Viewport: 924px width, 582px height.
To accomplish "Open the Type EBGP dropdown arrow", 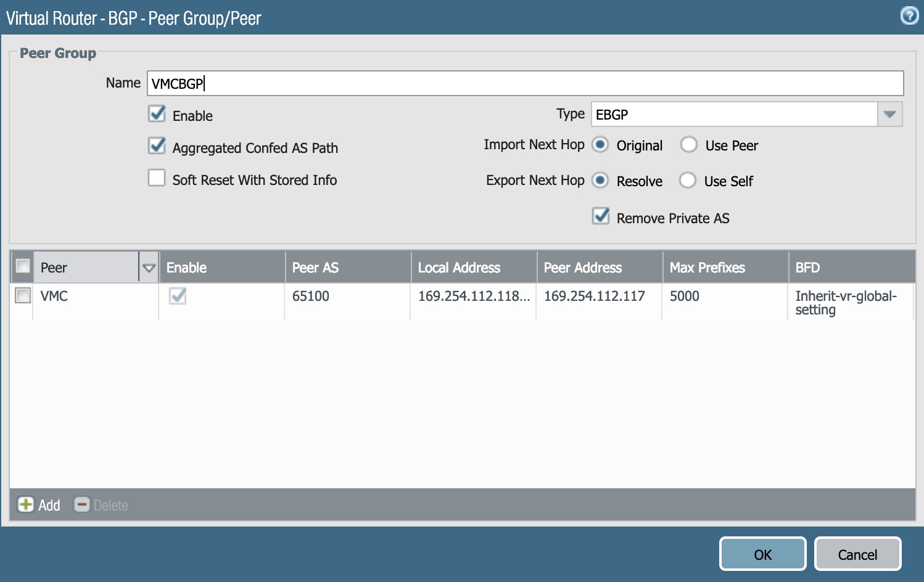I will click(889, 115).
